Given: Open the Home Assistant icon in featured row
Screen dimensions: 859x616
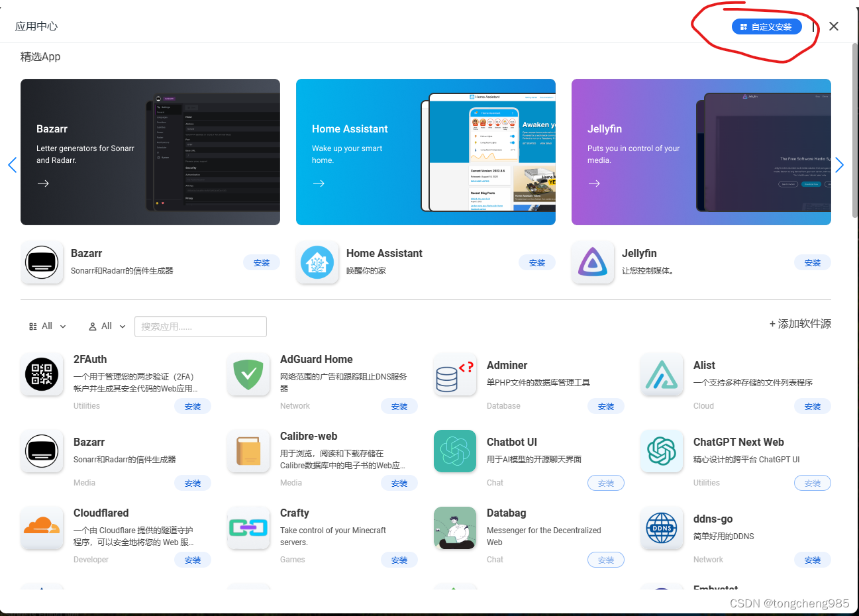Looking at the screenshot, I should (317, 262).
